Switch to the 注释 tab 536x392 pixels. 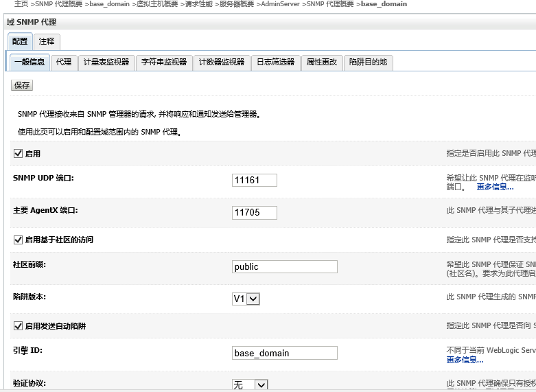click(x=47, y=42)
